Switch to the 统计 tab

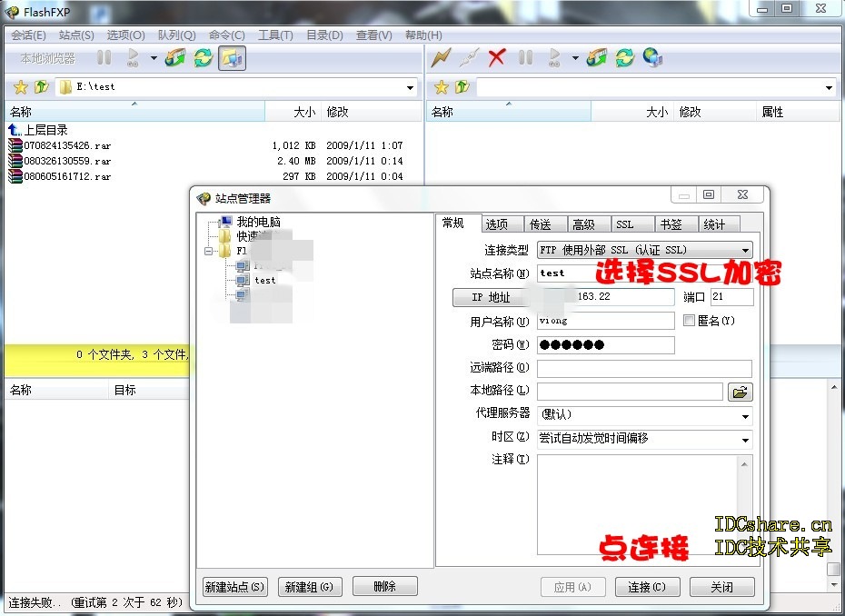coord(720,224)
